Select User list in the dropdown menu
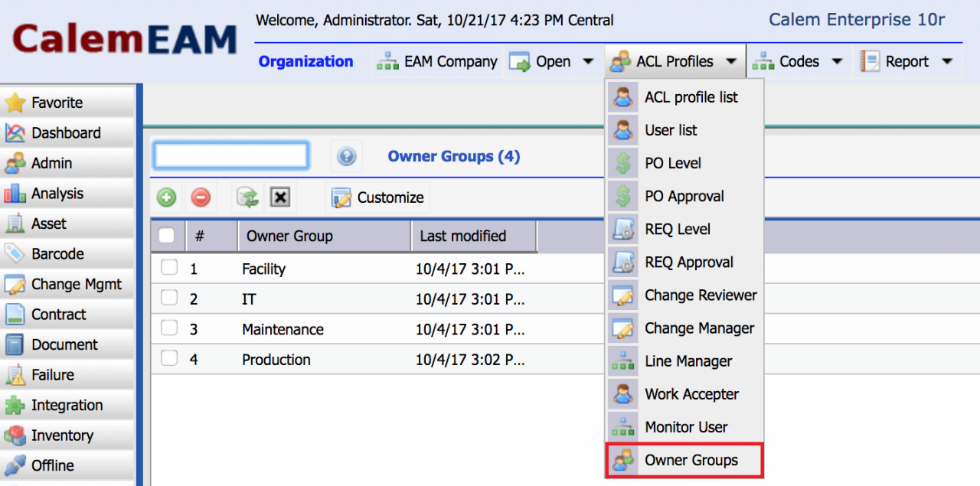 coord(684,131)
